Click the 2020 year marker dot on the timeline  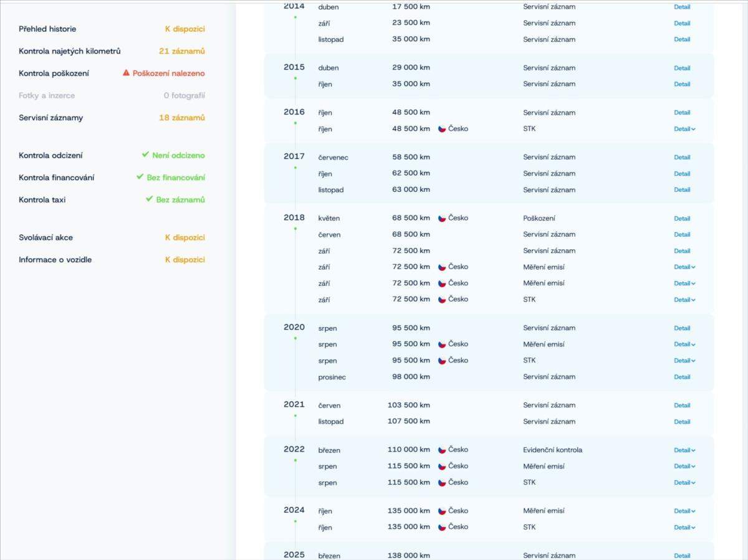pyautogui.click(x=295, y=338)
